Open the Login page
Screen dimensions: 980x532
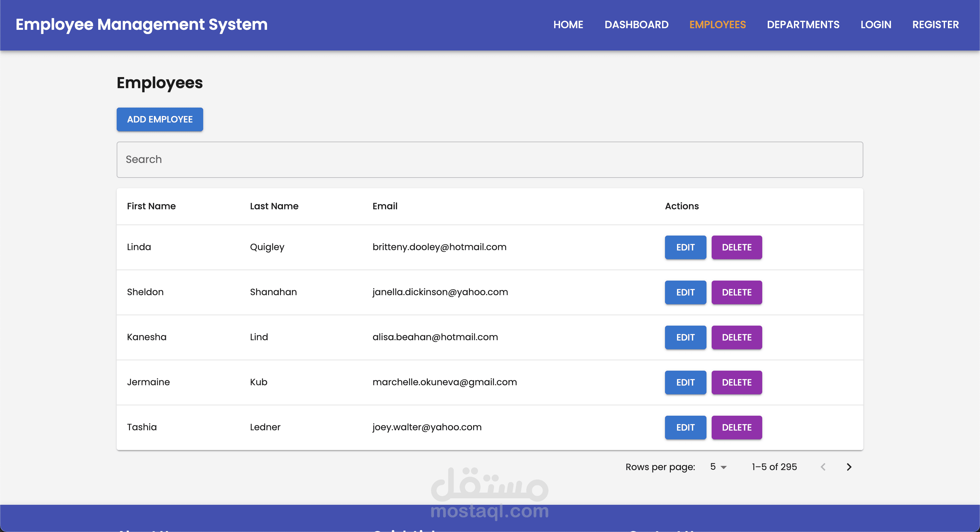coord(876,25)
